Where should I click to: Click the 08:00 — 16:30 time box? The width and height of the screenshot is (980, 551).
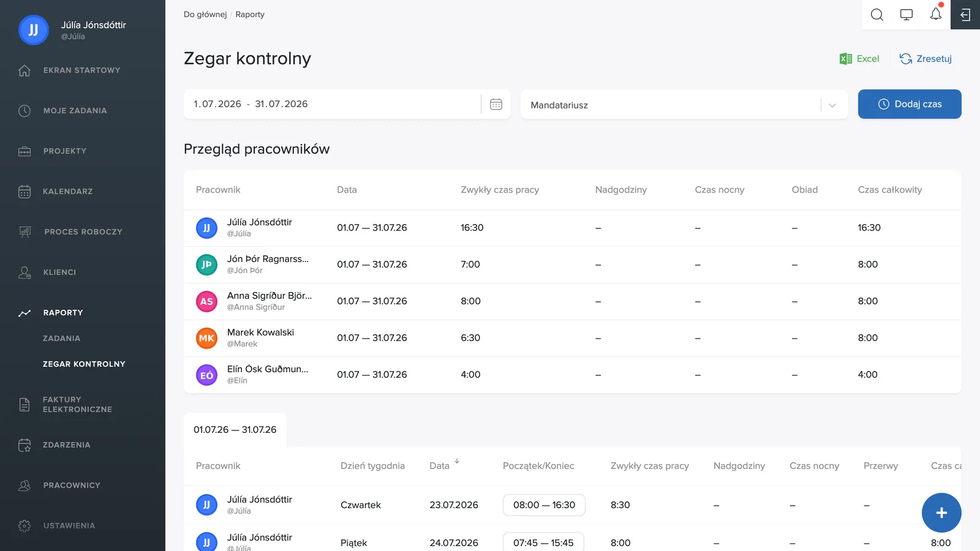tap(544, 505)
